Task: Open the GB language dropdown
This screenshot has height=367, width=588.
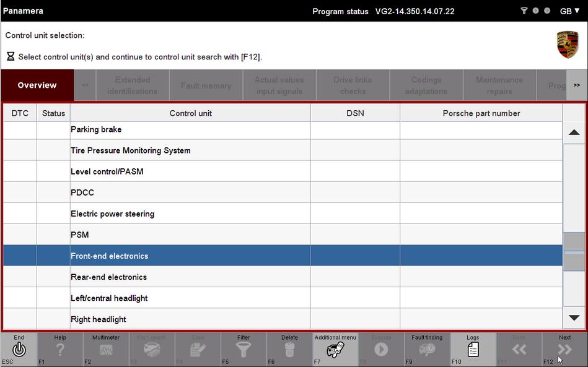Action: pyautogui.click(x=569, y=11)
